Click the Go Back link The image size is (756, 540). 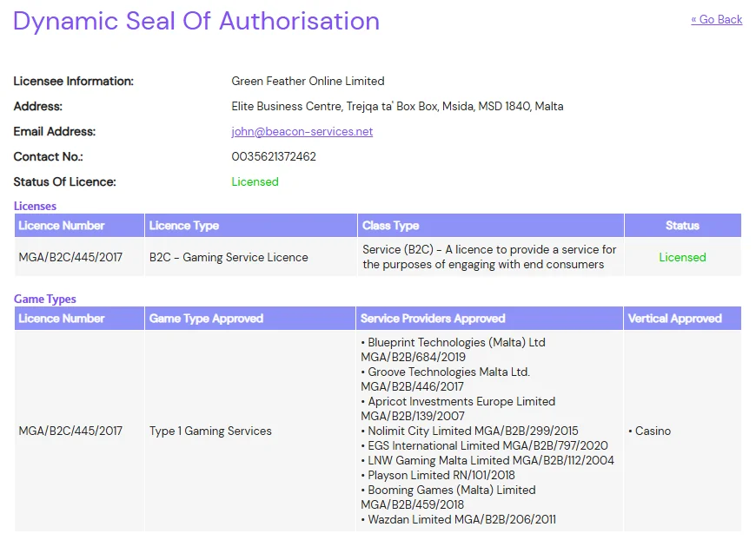716,20
